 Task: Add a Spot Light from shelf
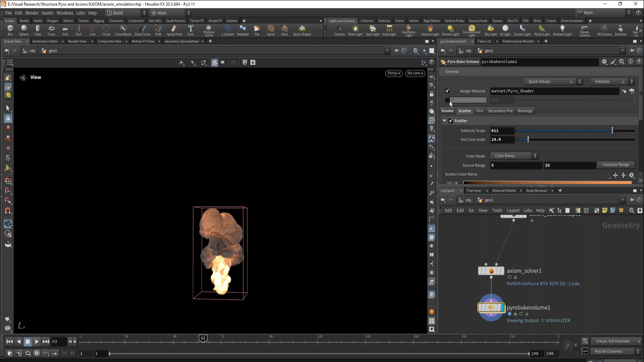point(372,30)
